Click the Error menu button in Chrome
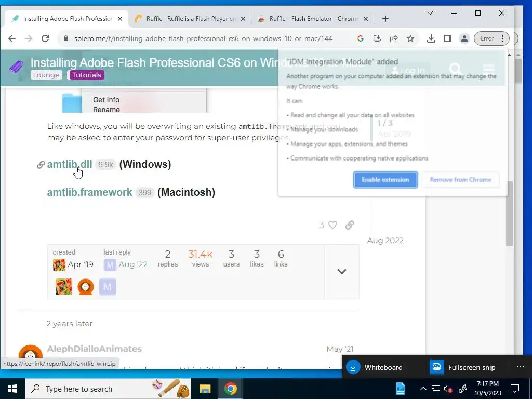The image size is (532, 399). point(491,38)
